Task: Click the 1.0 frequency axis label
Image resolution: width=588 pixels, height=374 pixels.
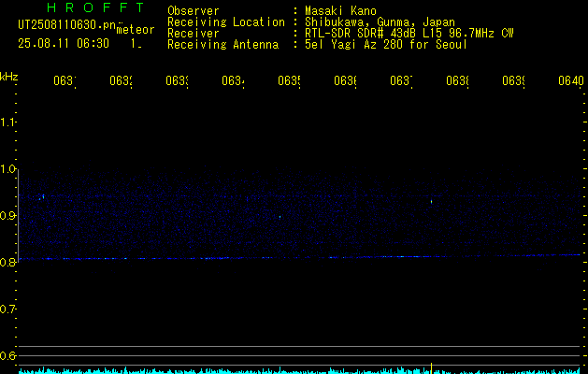Action: [x=7, y=169]
